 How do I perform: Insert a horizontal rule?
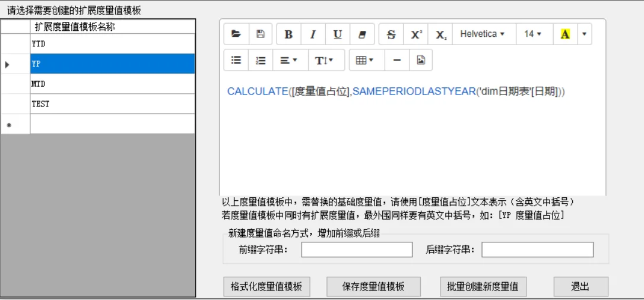[396, 61]
